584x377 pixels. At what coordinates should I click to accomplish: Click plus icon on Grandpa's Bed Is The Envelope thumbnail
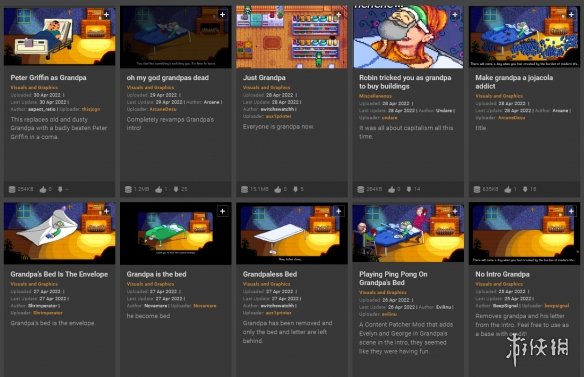pyautogui.click(x=107, y=211)
